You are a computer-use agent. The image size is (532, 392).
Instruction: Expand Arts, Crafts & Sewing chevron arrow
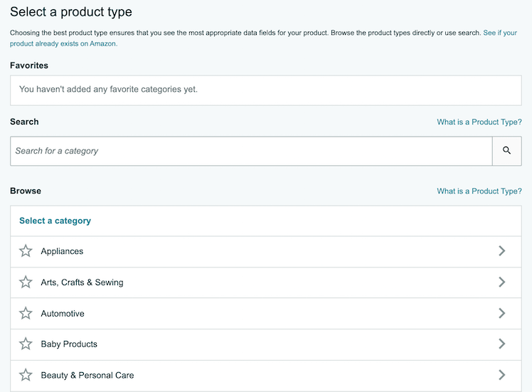pos(501,282)
